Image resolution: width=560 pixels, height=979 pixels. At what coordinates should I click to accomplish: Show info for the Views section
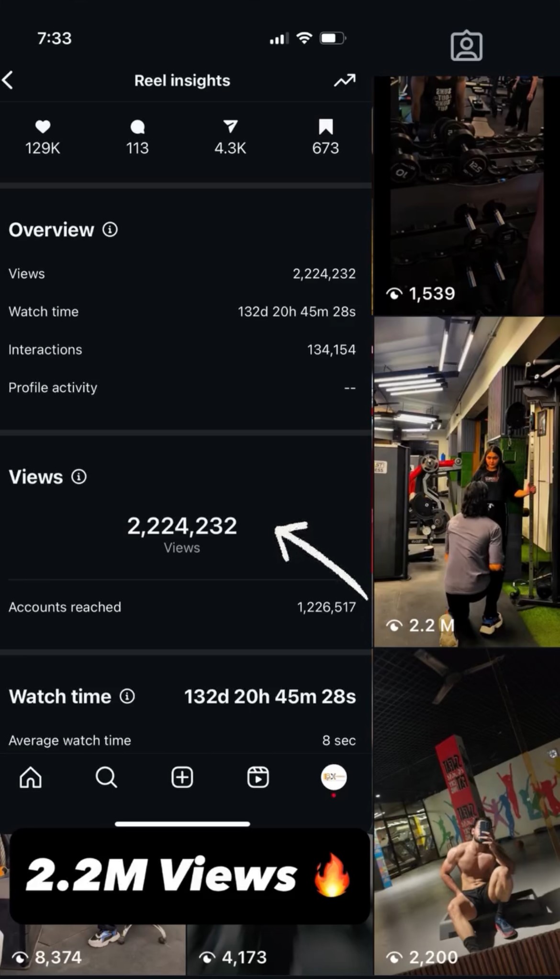pos(79,477)
